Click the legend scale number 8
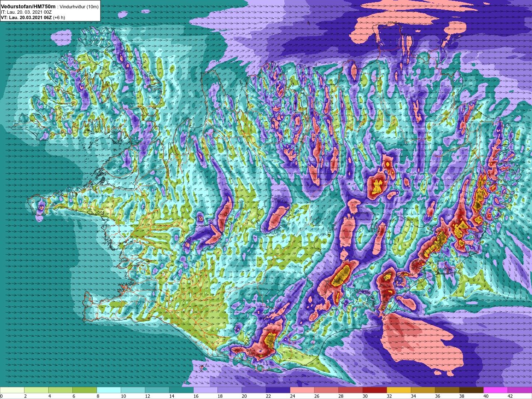Image resolution: width=532 pixels, height=399 pixels. (x=98, y=396)
